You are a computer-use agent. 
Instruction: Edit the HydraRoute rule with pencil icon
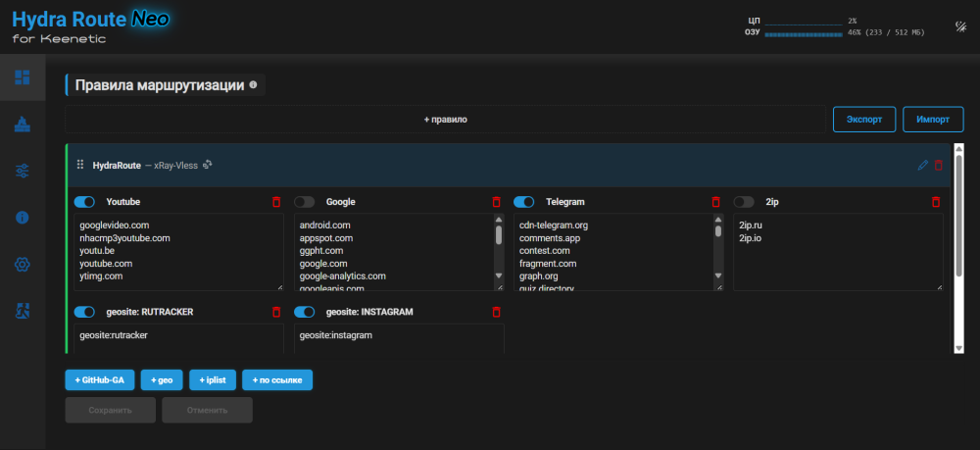(x=922, y=165)
